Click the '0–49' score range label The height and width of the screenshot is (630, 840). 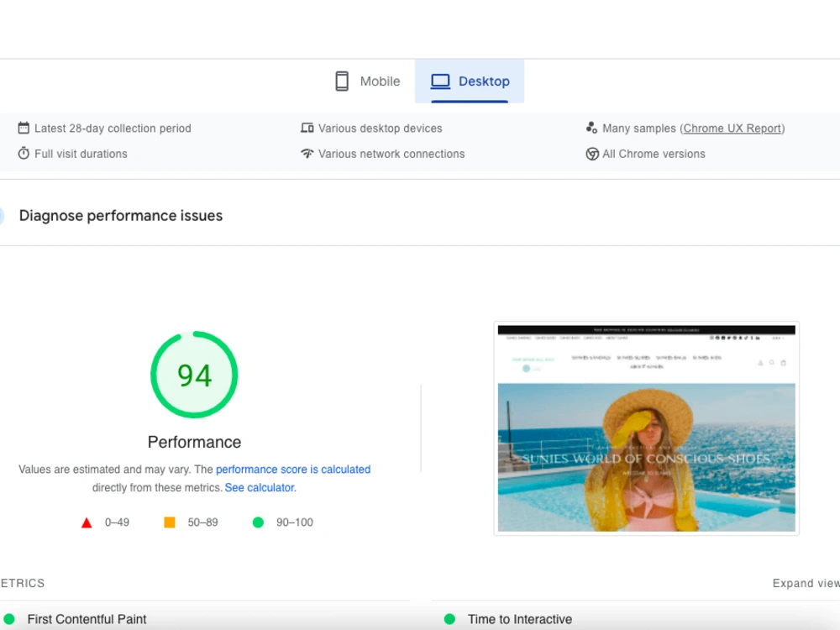tap(117, 522)
